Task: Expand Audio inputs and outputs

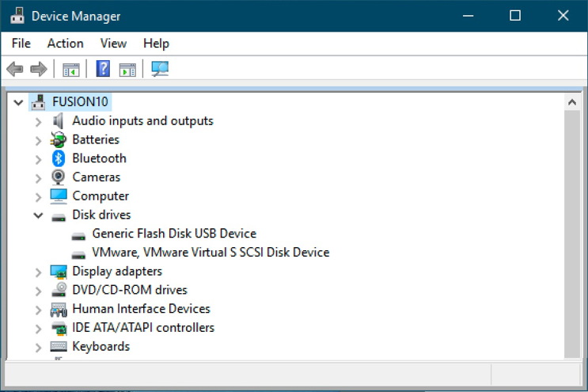Action: coord(38,121)
